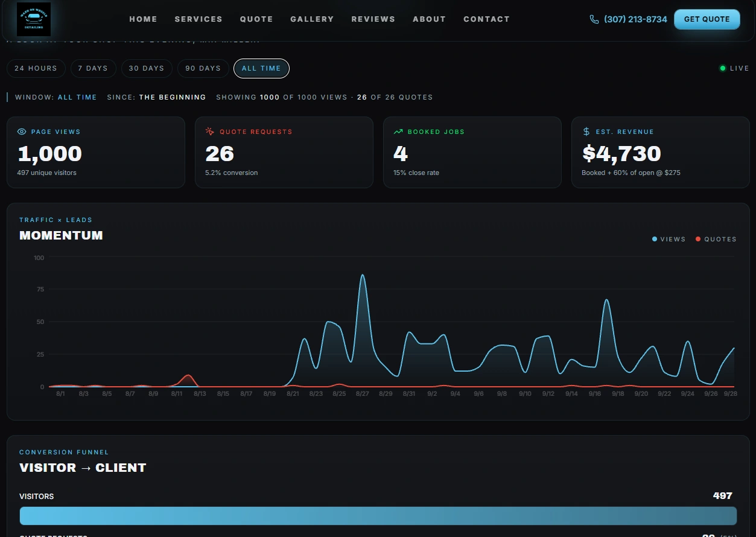756x537 pixels.
Task: Click the Views legend label
Action: point(673,240)
